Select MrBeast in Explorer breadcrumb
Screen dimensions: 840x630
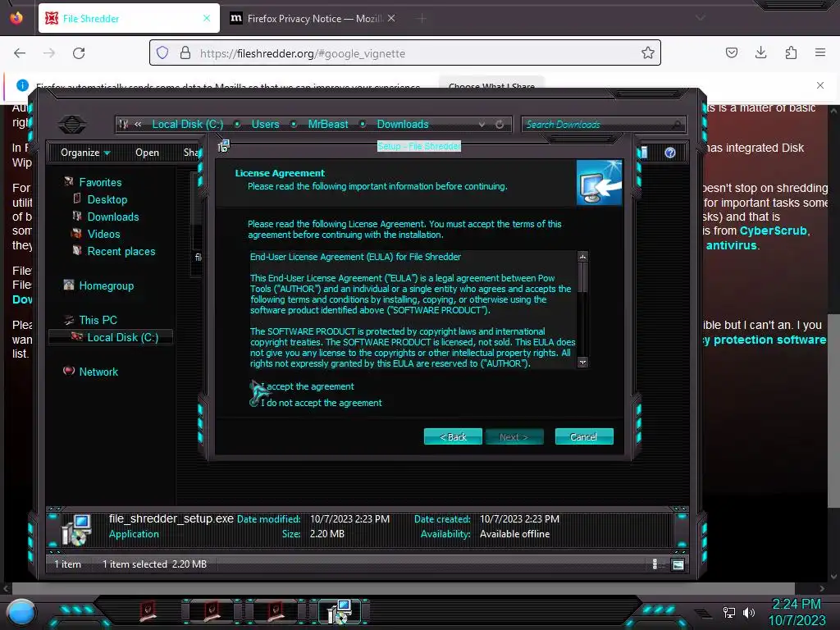(328, 125)
